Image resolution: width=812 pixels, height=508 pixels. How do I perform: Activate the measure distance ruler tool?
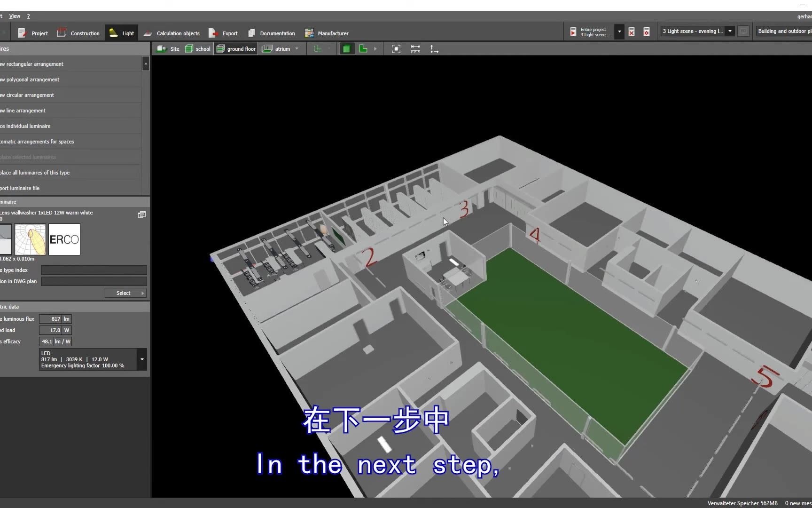tap(415, 49)
